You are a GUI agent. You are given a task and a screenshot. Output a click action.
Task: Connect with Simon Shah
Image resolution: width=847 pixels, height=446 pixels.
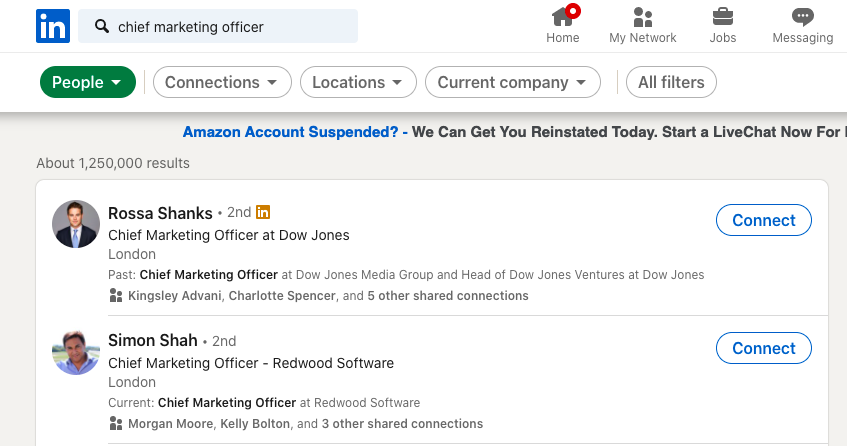click(x=763, y=348)
